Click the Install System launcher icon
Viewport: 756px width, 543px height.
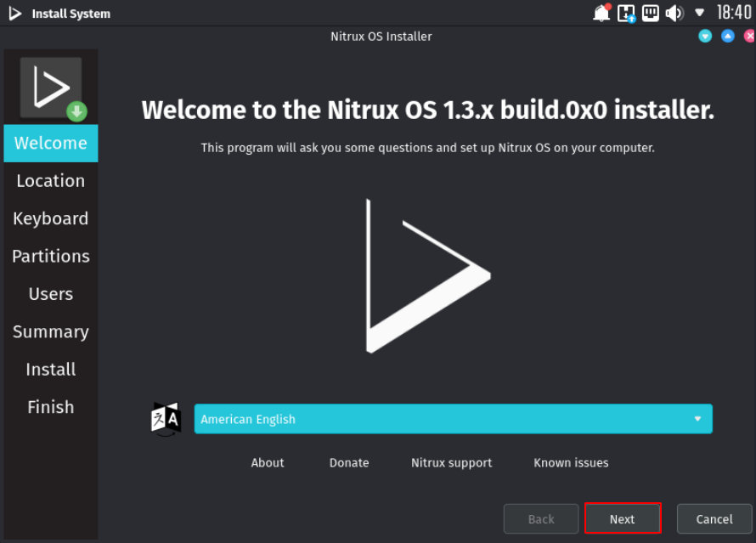pos(15,14)
